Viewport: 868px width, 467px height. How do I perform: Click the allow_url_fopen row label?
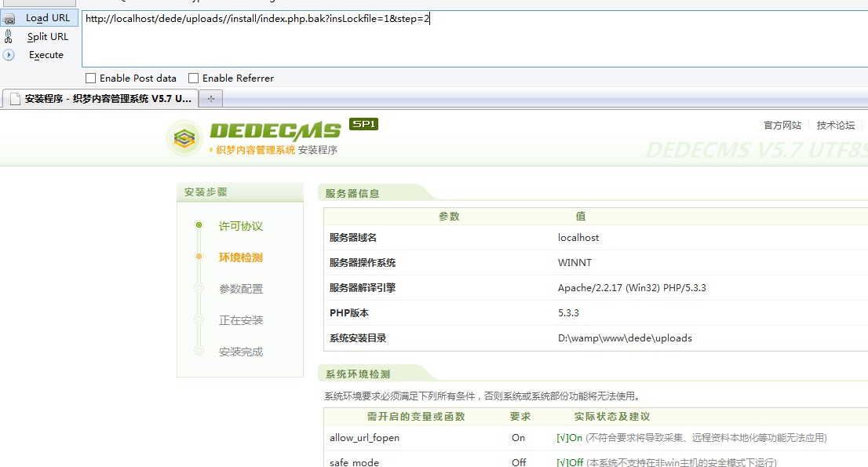[364, 438]
